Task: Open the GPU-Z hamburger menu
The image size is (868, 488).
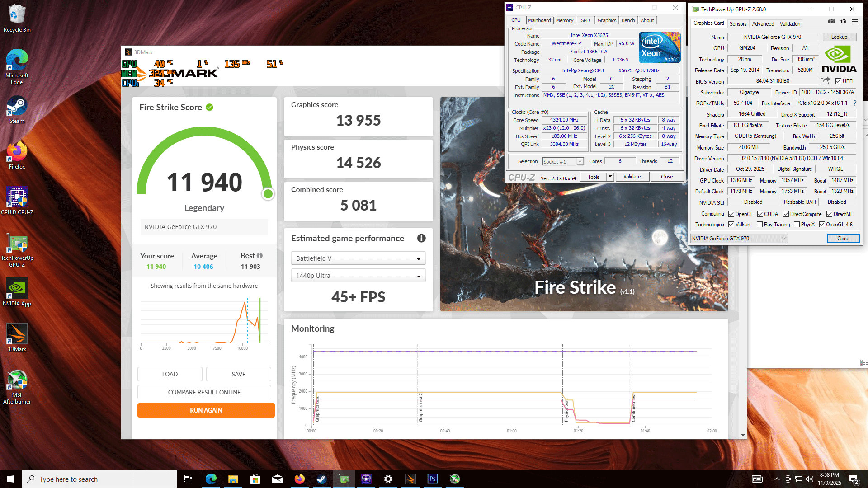Action: click(855, 21)
